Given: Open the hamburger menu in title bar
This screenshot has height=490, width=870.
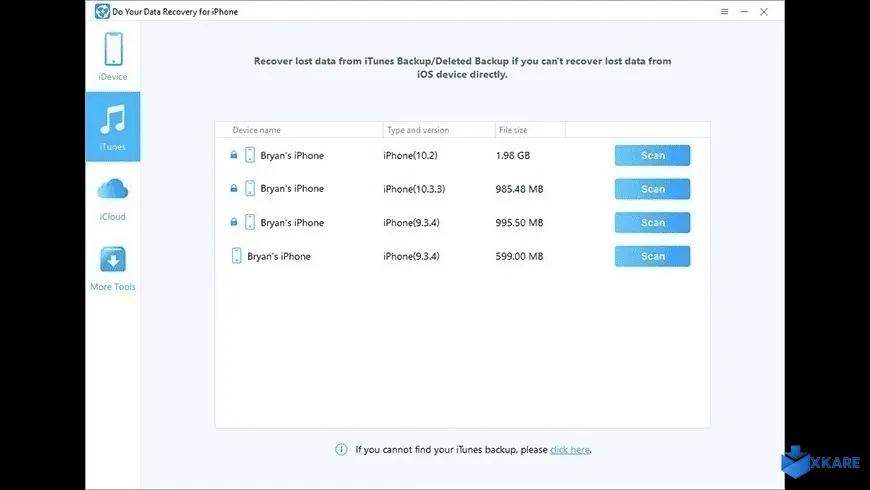Looking at the screenshot, I should click(724, 12).
